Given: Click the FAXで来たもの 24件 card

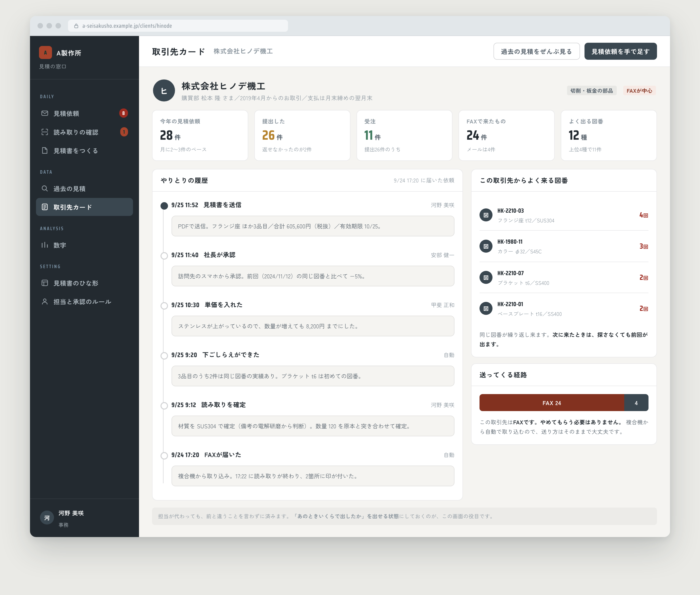Looking at the screenshot, I should point(506,136).
